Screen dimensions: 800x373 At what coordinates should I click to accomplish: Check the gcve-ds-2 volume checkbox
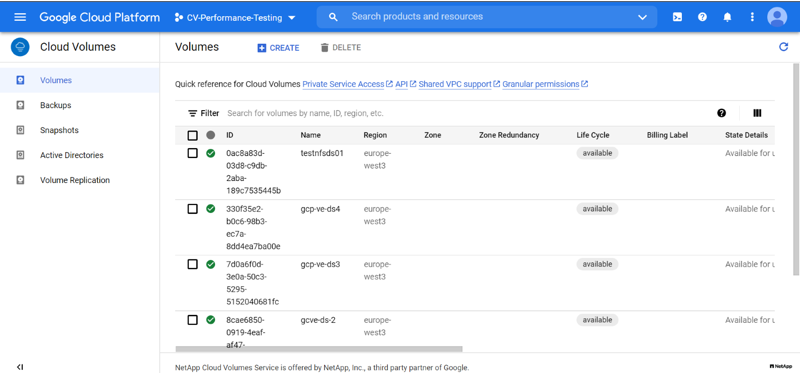pyautogui.click(x=192, y=320)
